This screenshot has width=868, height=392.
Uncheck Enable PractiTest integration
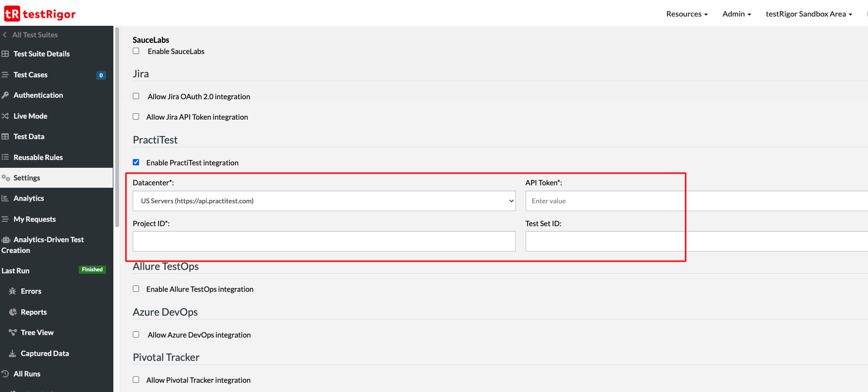click(x=136, y=162)
